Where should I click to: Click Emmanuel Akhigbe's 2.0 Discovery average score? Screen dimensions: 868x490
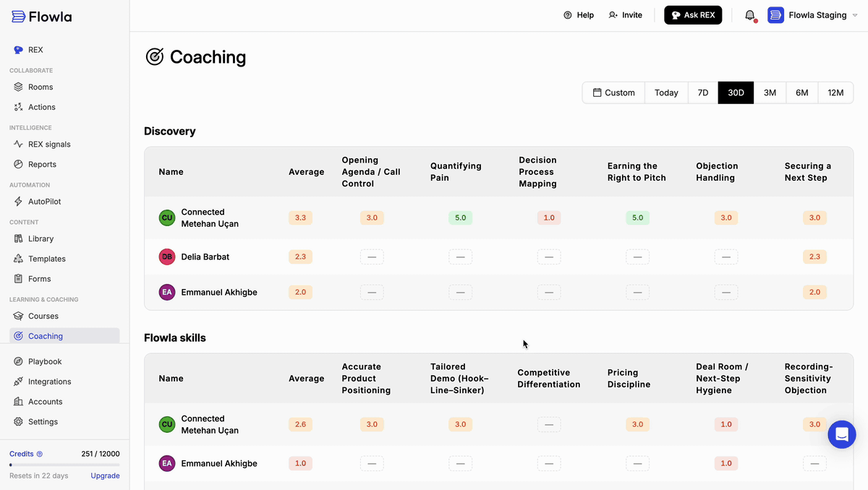pyautogui.click(x=300, y=292)
